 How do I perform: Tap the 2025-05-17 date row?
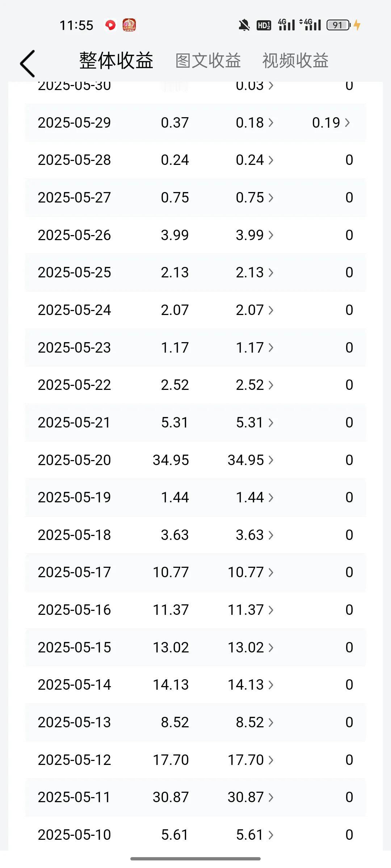point(195,572)
